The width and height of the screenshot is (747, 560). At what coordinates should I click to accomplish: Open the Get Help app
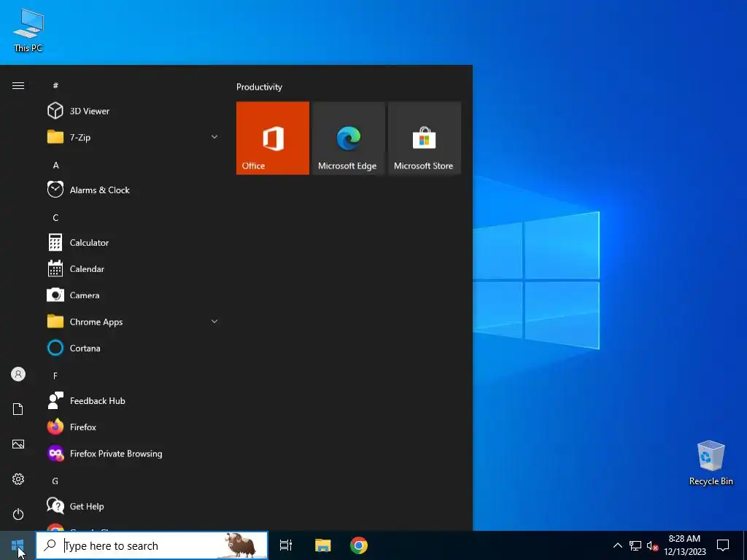pos(133,506)
